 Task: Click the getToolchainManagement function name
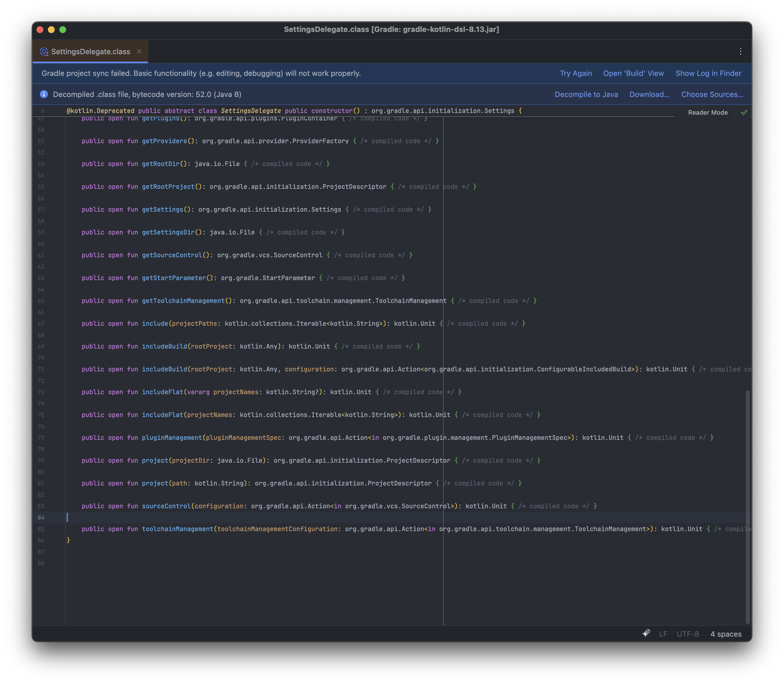point(183,301)
